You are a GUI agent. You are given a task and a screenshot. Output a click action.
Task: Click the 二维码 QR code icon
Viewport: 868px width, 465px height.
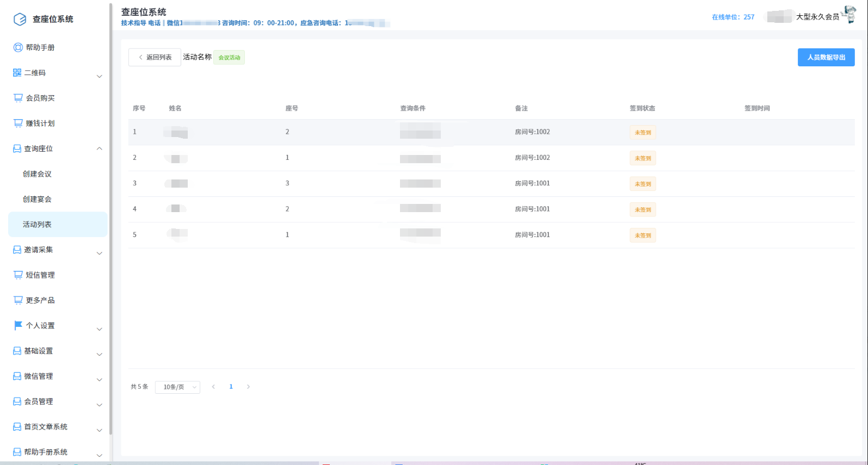(x=17, y=73)
